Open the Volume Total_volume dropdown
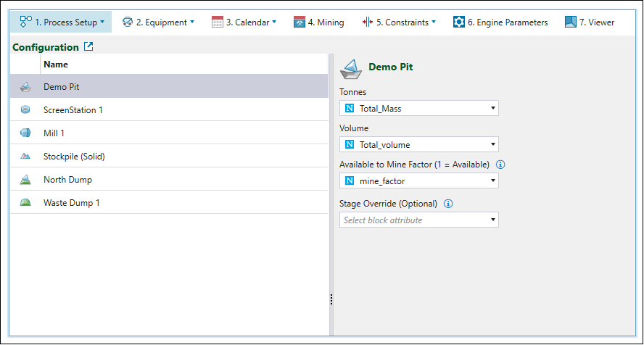This screenshot has height=345, width=644. pyautogui.click(x=419, y=145)
